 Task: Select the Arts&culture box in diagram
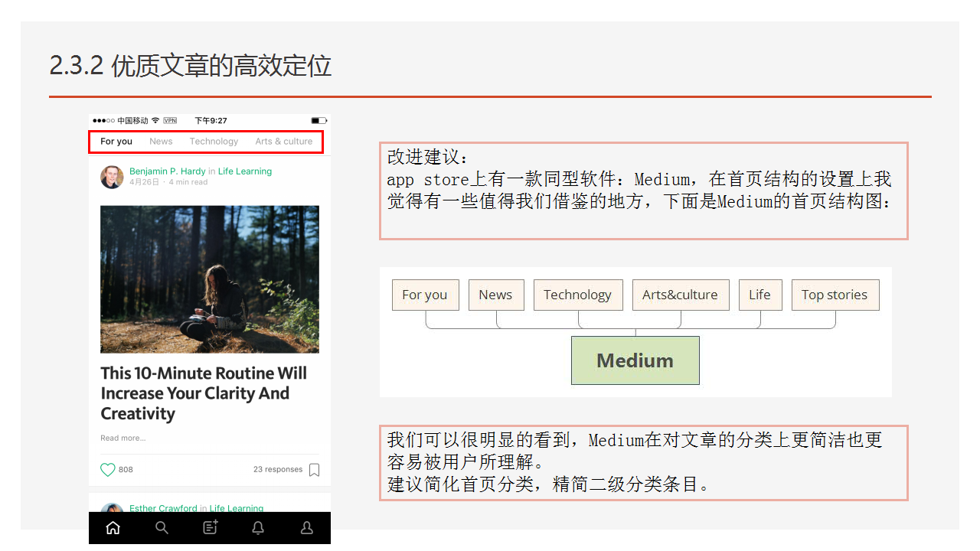(x=681, y=295)
